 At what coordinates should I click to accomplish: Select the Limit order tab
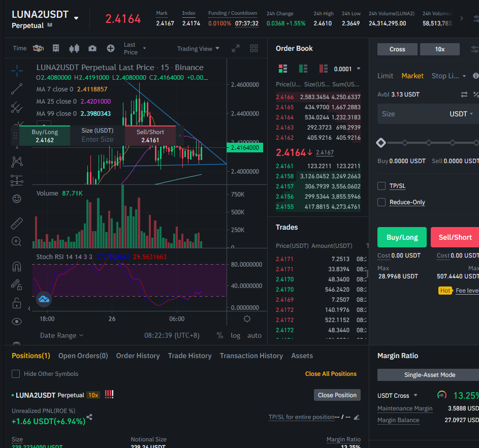(385, 76)
